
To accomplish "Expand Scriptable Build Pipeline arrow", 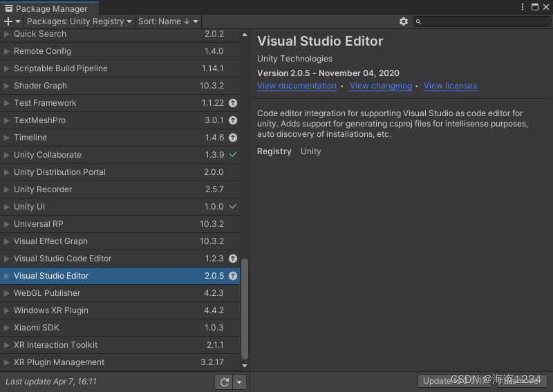I will 6,68.
